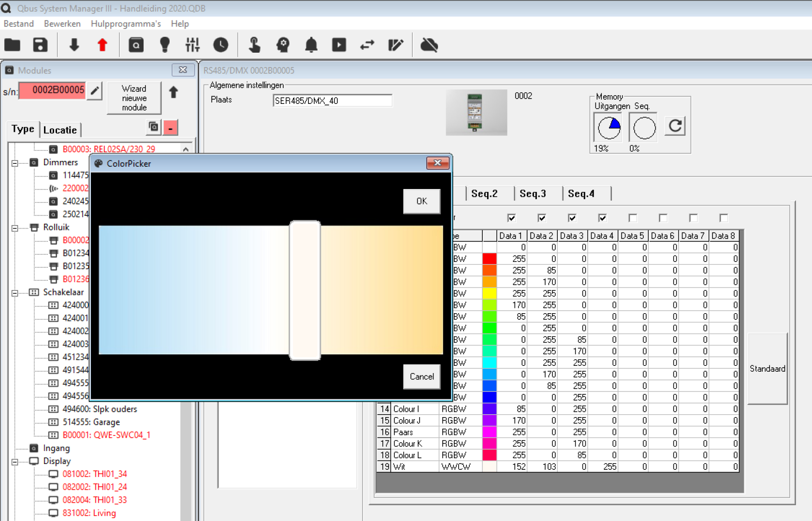812x521 pixels.
Task: Click the Plaats input field
Action: pyautogui.click(x=333, y=101)
